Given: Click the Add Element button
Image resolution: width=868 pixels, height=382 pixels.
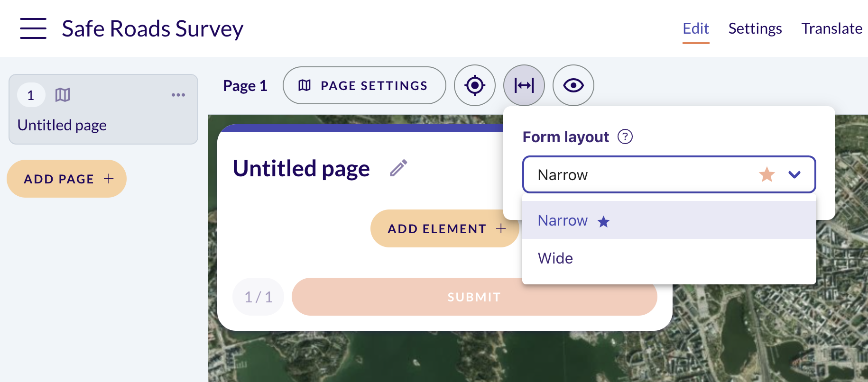Looking at the screenshot, I should pos(445,228).
